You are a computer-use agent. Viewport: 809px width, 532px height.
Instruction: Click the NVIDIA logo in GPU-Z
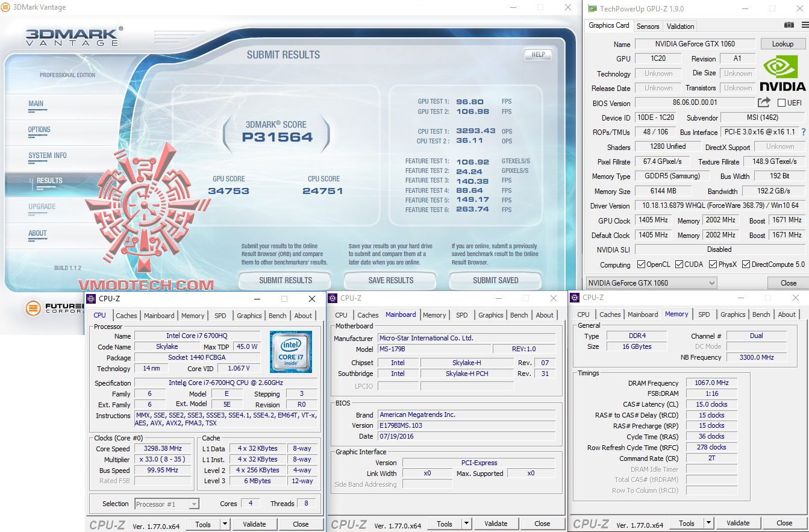(782, 74)
